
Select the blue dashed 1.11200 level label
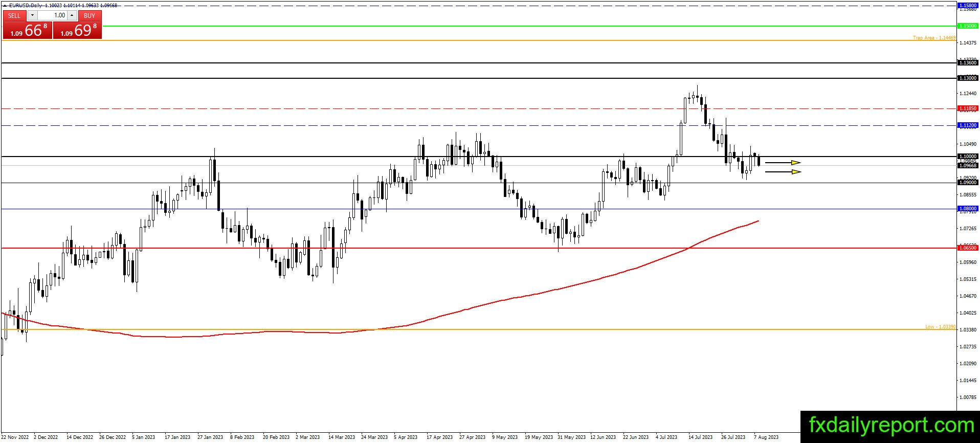[968, 125]
